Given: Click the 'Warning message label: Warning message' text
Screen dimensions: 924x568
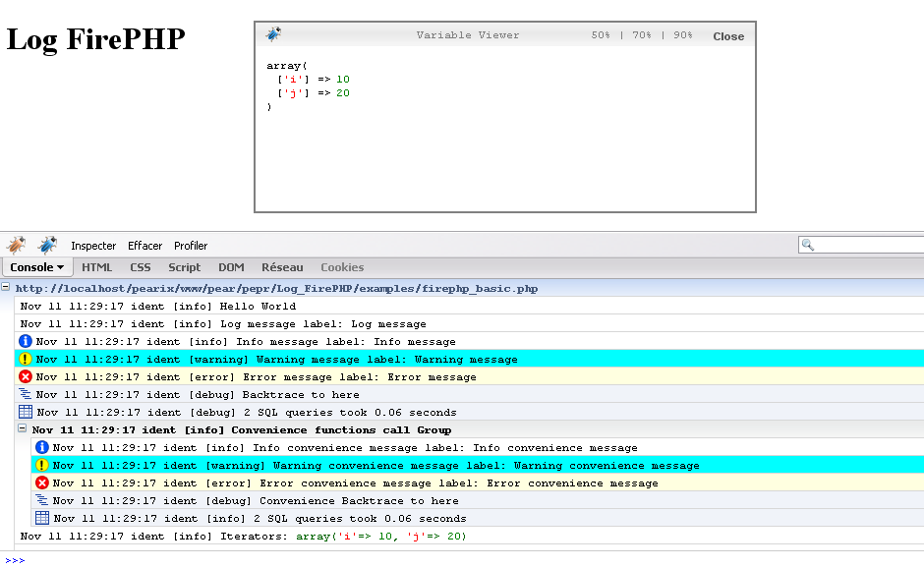Looking at the screenshot, I should (x=387, y=360).
